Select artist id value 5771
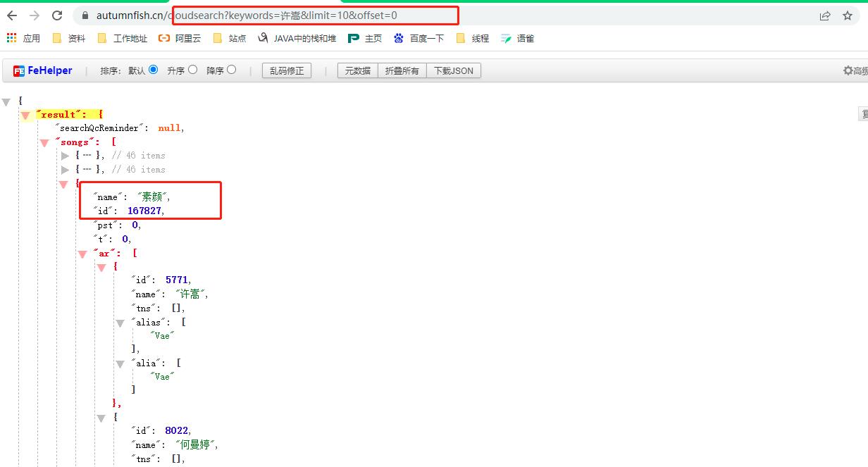Image resolution: width=868 pixels, height=467 pixels. [177, 280]
